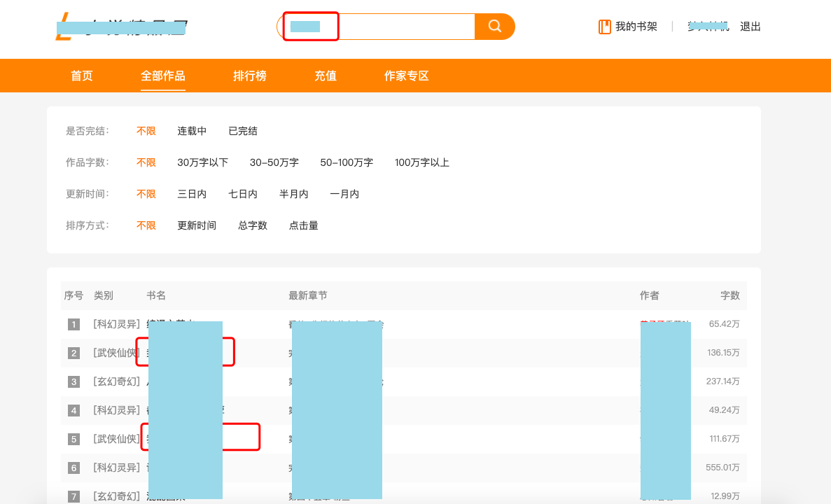Filter updates by 三日内
The height and width of the screenshot is (504, 831).
click(192, 194)
